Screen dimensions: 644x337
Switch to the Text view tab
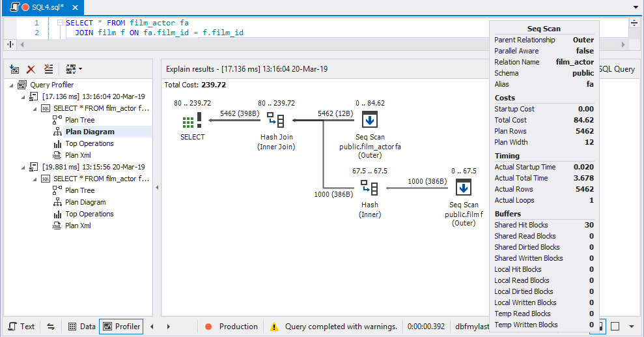[21, 327]
